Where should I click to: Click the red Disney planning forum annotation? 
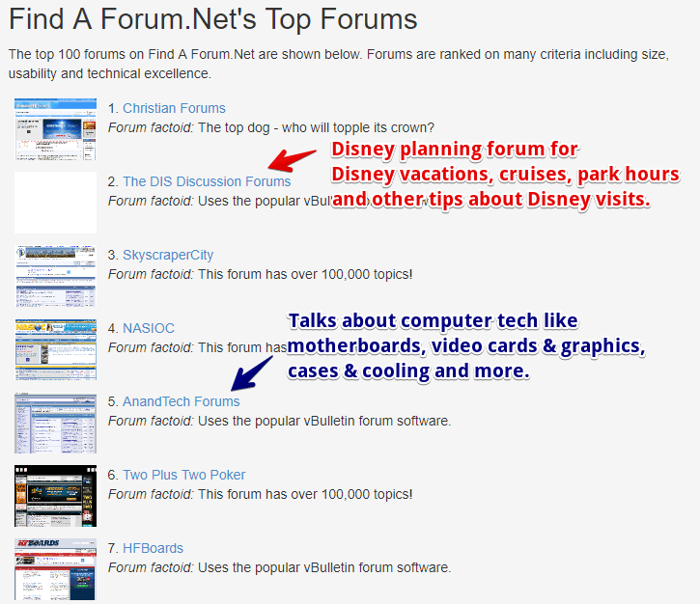490,175
